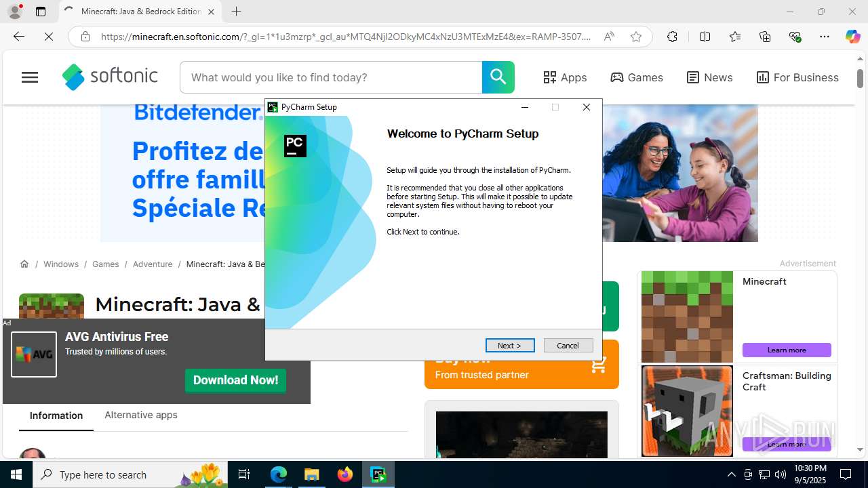This screenshot has width=868, height=488.
Task: Click Next in PyCharm Setup
Action: (510, 346)
